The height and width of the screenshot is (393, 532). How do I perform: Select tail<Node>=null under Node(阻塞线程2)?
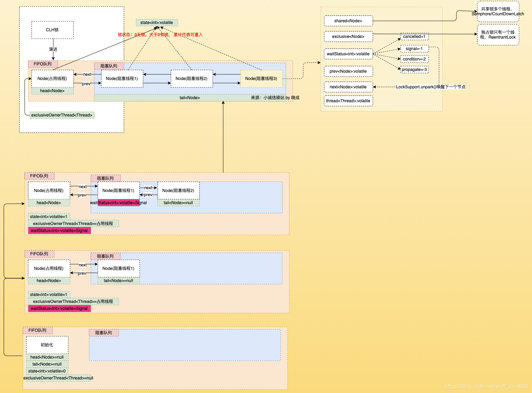pyautogui.click(x=178, y=203)
